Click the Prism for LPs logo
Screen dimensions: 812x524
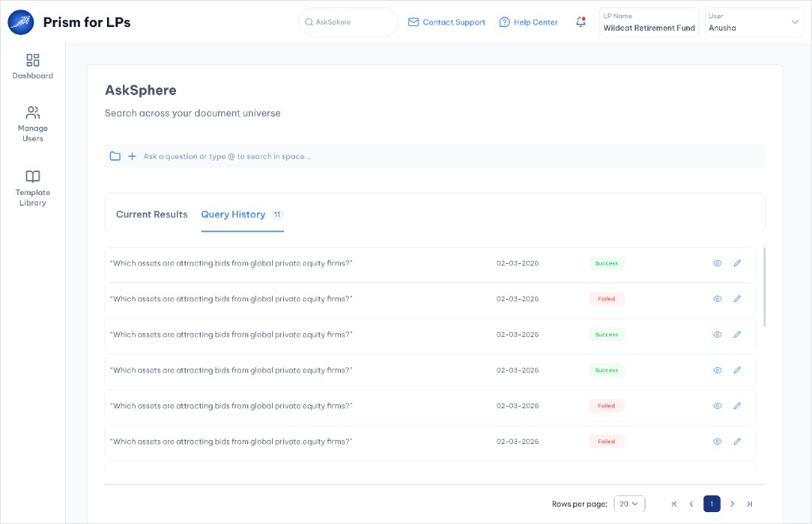pyautogui.click(x=21, y=22)
